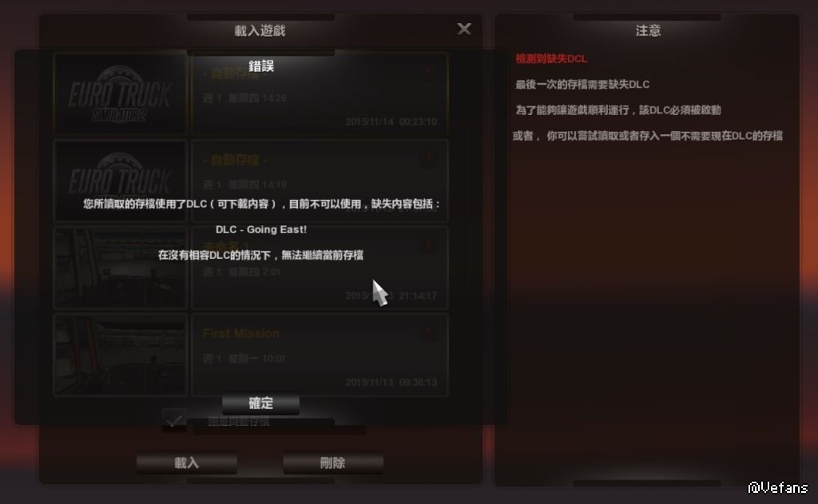The width and height of the screenshot is (818, 504).
Task: Click the 載入 button to load save
Action: pos(187,462)
